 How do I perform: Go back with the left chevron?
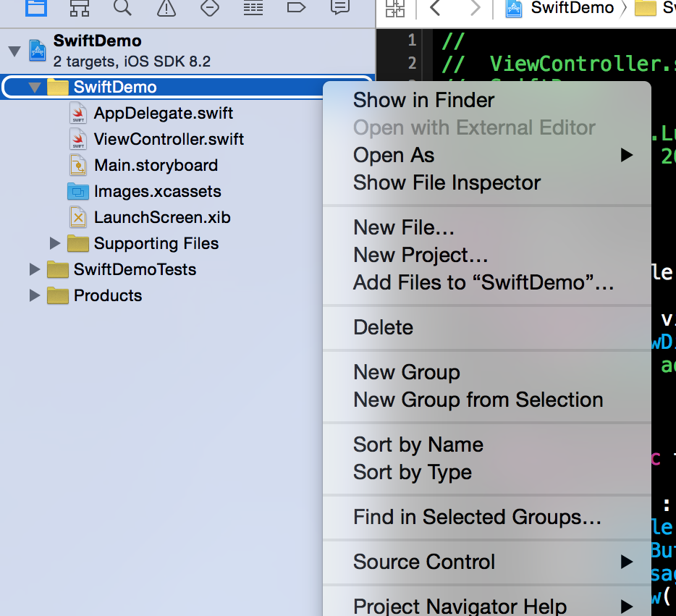435,8
